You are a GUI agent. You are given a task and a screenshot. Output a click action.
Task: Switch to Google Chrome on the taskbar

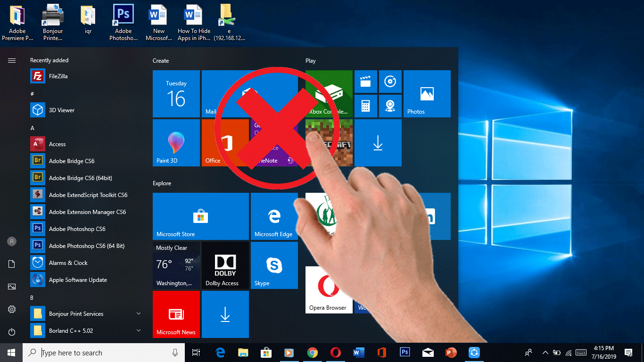[312, 353]
